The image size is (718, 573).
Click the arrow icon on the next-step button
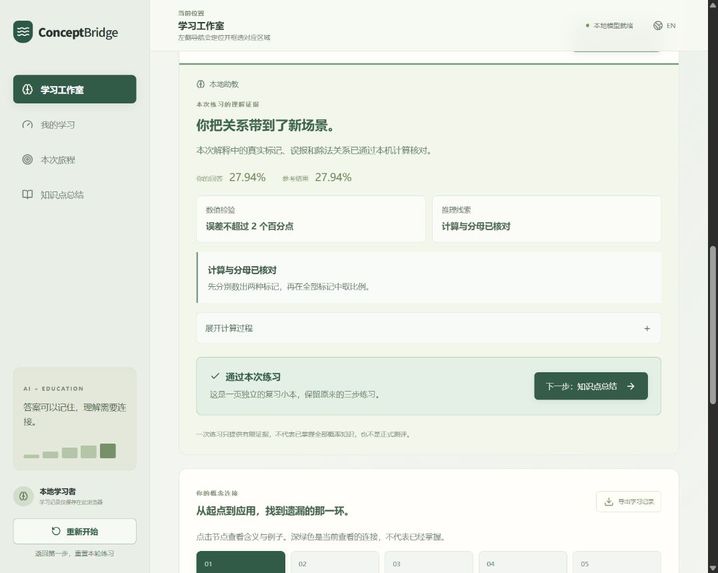(631, 386)
